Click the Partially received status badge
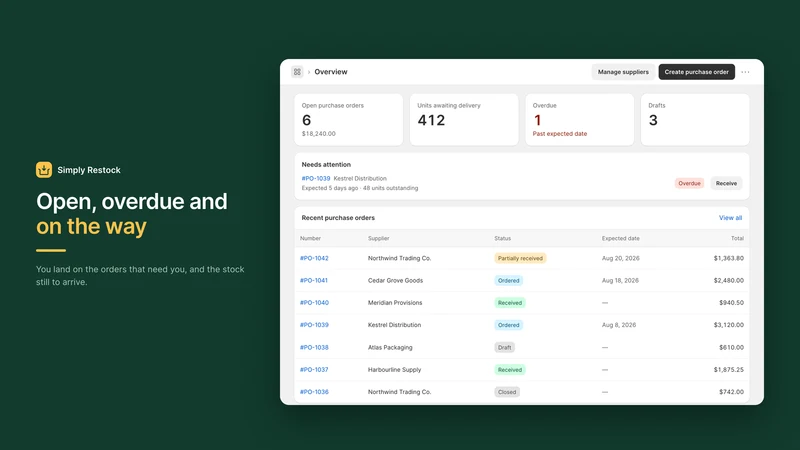This screenshot has width=800, height=450. (x=520, y=258)
